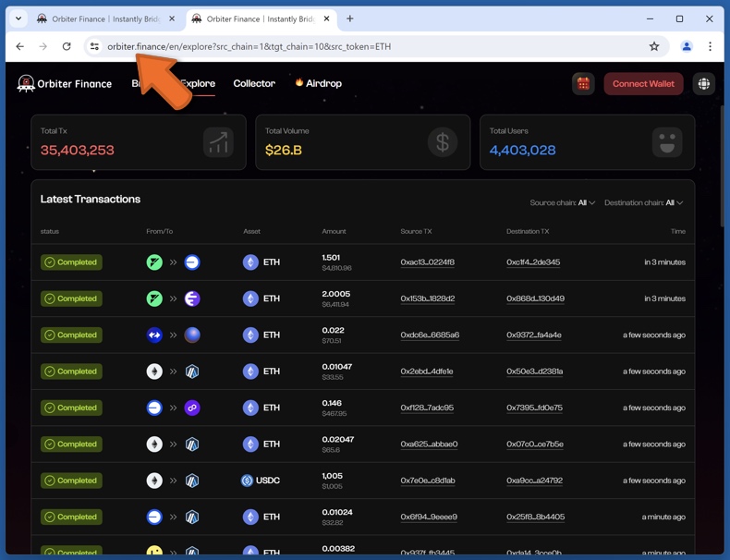
Task: Click the Total Tx chart icon
Action: [218, 142]
